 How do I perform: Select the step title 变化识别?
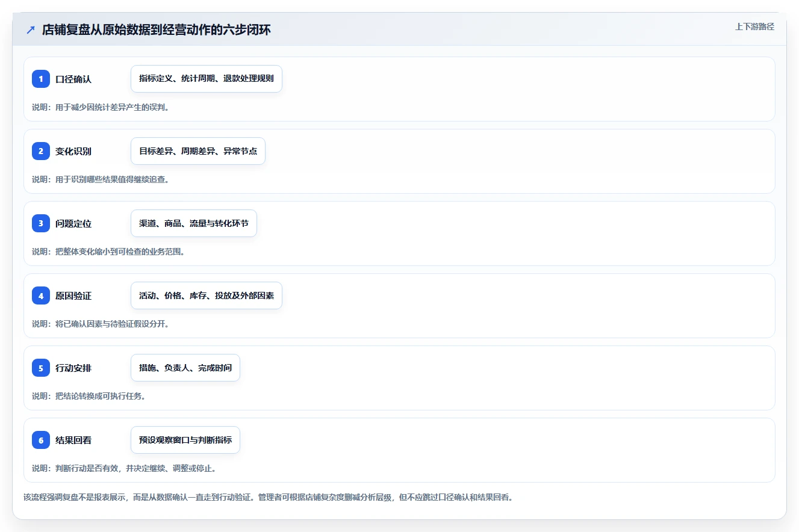pos(73,151)
